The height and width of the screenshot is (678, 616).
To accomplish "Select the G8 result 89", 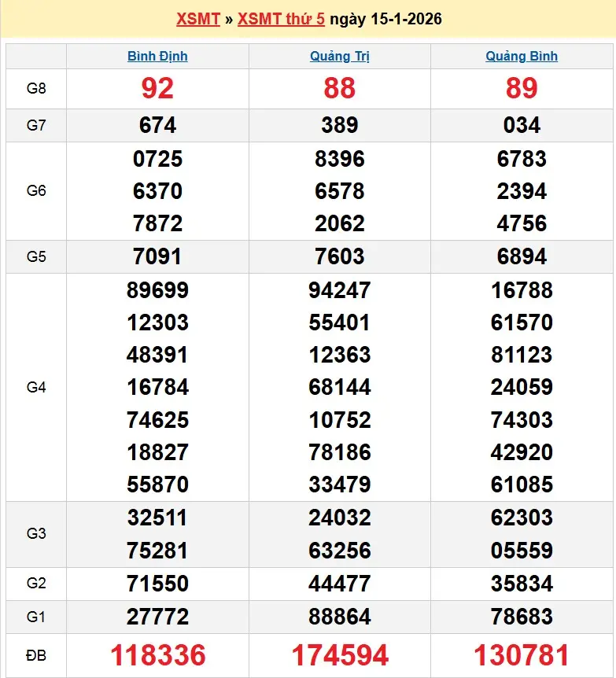I will (522, 88).
